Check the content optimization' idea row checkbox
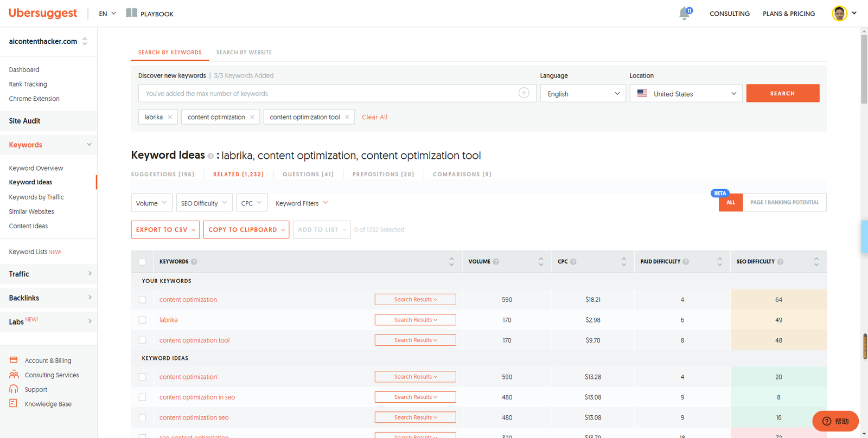 click(142, 377)
